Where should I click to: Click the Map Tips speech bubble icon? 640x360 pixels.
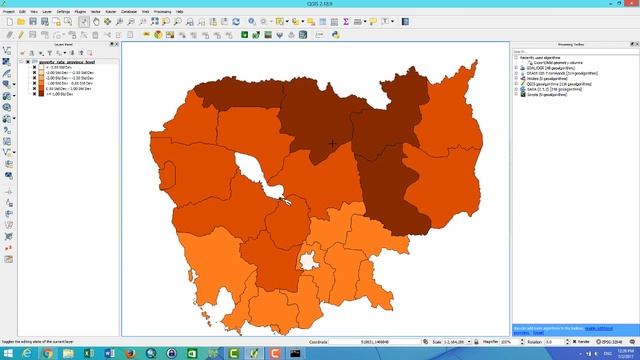pyautogui.click(x=373, y=22)
